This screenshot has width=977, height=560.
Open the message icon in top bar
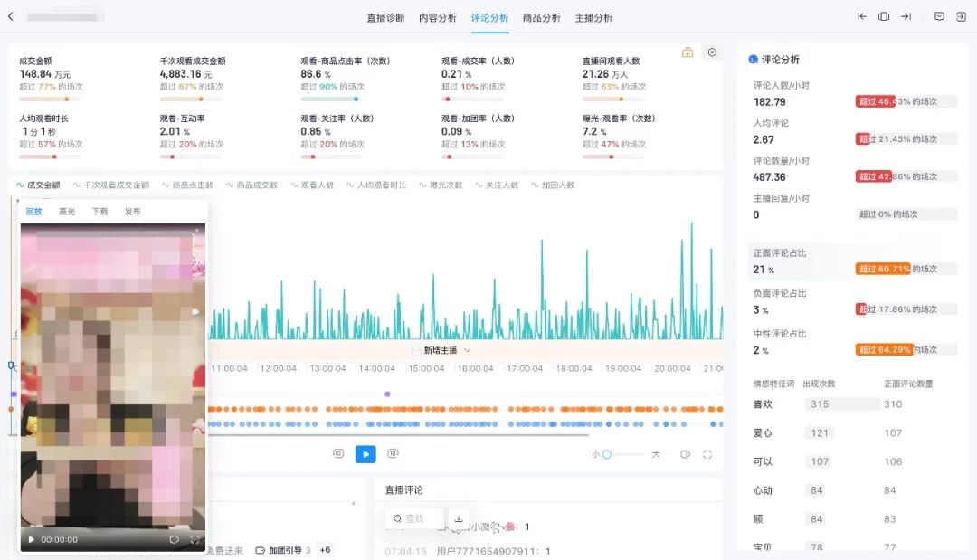(939, 17)
